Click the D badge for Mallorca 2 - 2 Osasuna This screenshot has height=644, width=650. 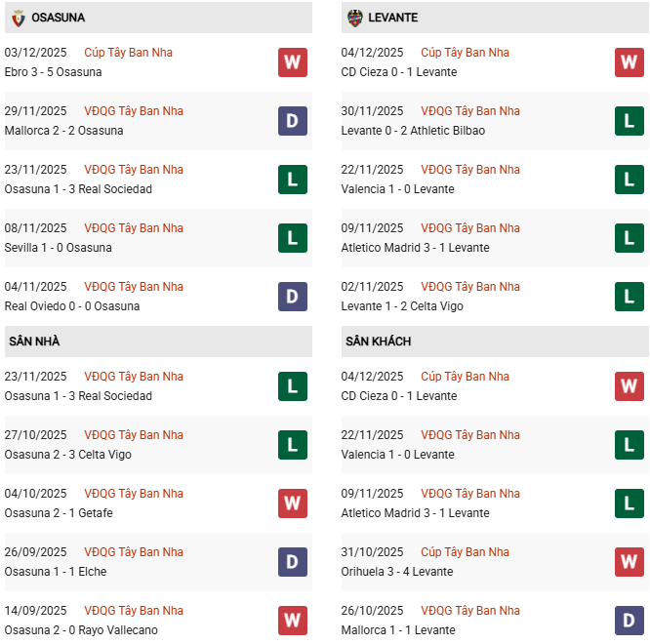(292, 121)
